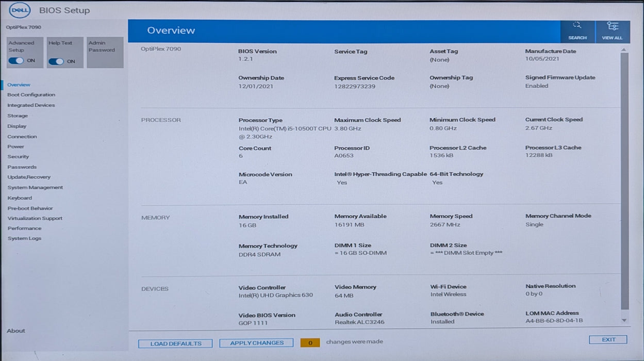Click the Manufacture Date 10/05/2021
The image size is (644, 361).
click(x=542, y=59)
